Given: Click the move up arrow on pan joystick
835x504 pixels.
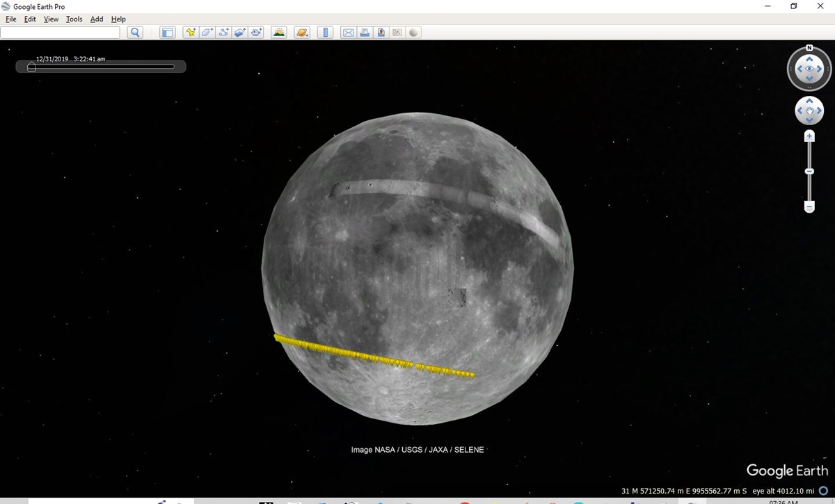Looking at the screenshot, I should [x=809, y=101].
